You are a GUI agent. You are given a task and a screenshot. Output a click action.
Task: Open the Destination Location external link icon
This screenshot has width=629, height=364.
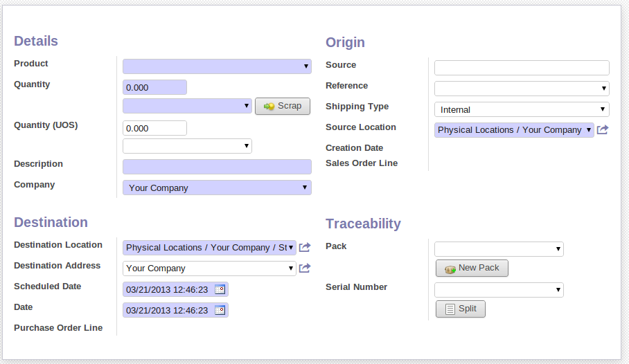coord(304,247)
